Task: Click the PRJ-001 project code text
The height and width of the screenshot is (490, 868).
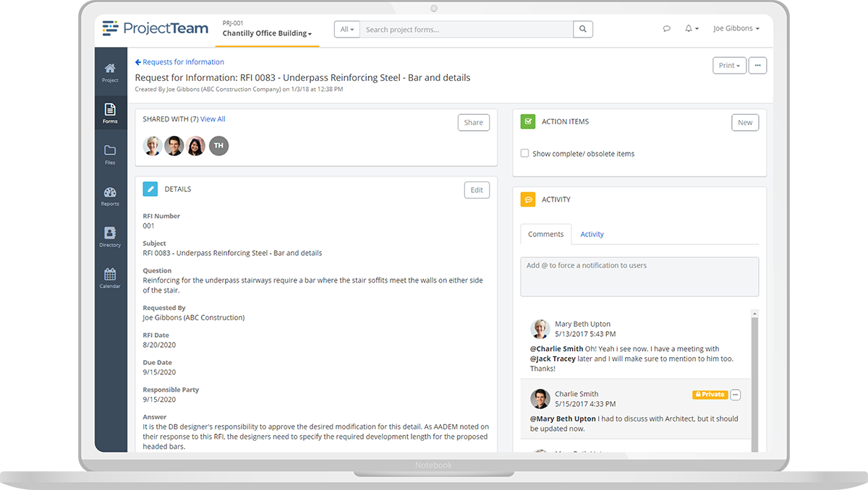Action: (x=233, y=23)
